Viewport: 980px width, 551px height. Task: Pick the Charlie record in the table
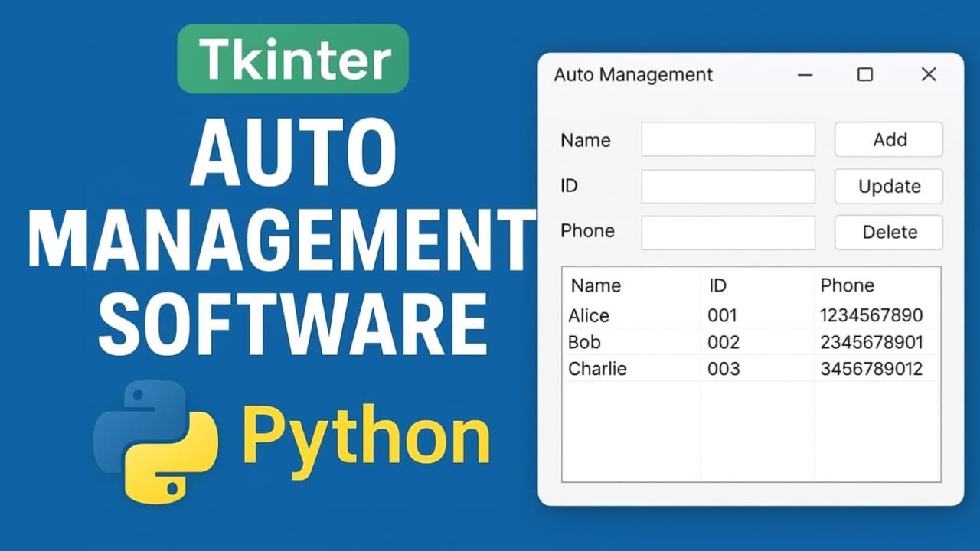[x=597, y=369]
